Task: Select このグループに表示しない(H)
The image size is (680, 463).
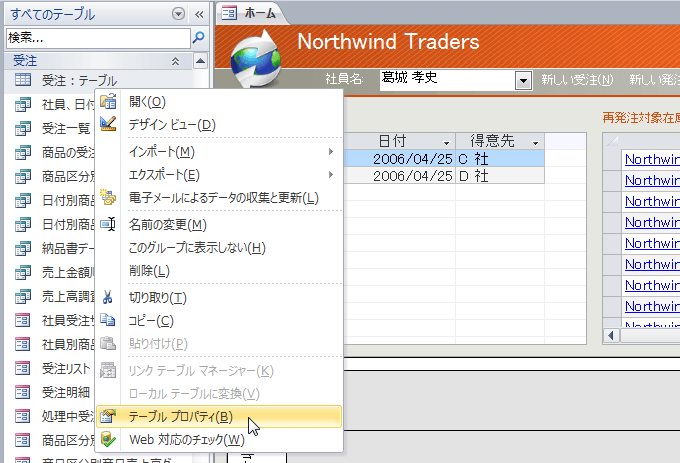Action: click(x=219, y=248)
